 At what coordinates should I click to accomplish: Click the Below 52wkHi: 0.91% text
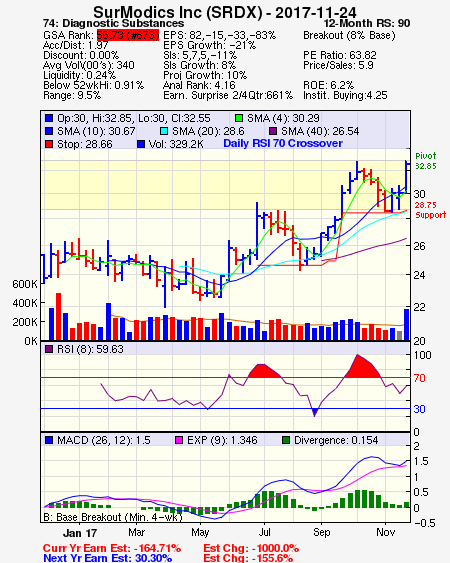[93, 85]
